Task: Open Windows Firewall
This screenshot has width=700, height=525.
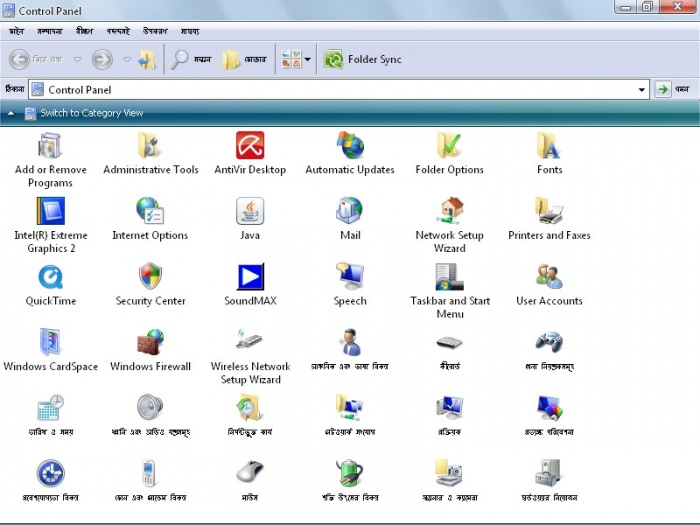Action: [x=150, y=350]
